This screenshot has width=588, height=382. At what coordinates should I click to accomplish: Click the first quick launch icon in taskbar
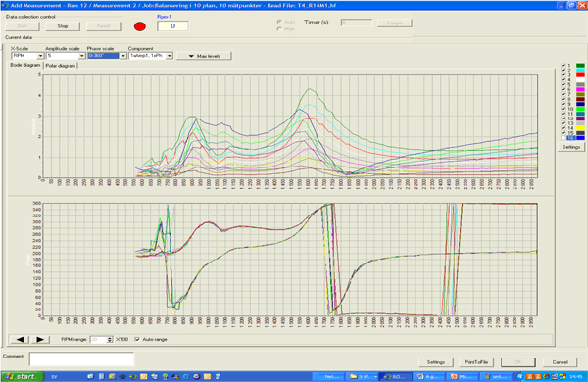[90, 377]
